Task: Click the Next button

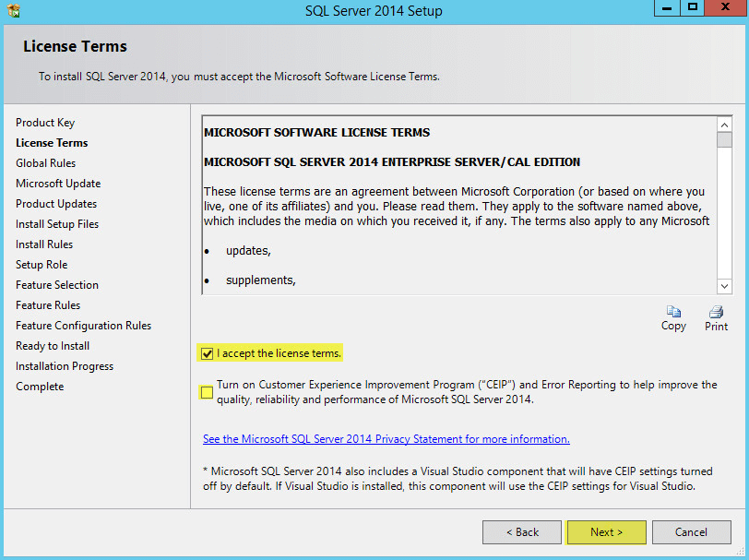Action: (606, 531)
